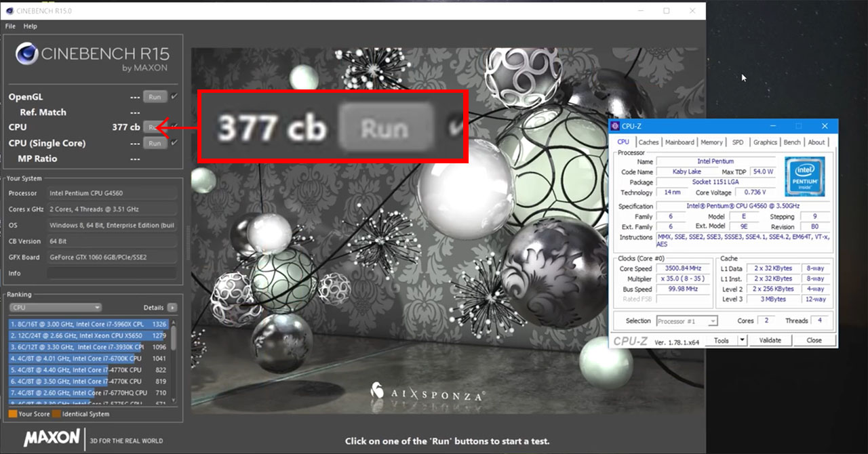Switch to the Memory tab in CPU-Z

pyautogui.click(x=711, y=142)
